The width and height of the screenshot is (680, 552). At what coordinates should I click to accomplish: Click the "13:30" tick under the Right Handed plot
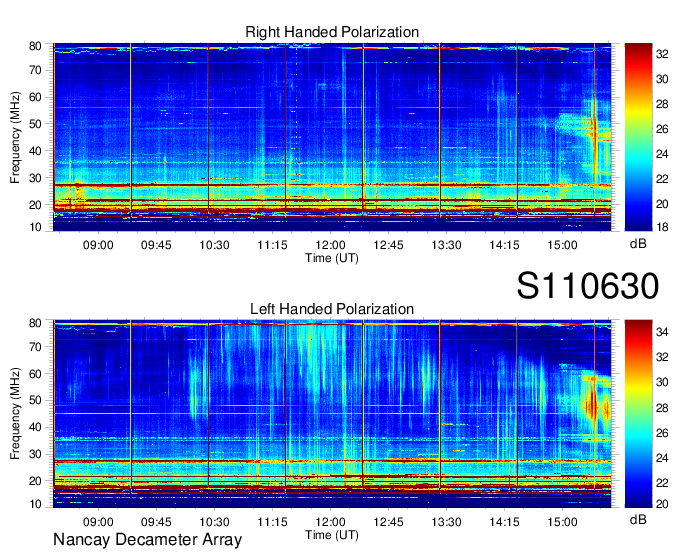(x=446, y=245)
